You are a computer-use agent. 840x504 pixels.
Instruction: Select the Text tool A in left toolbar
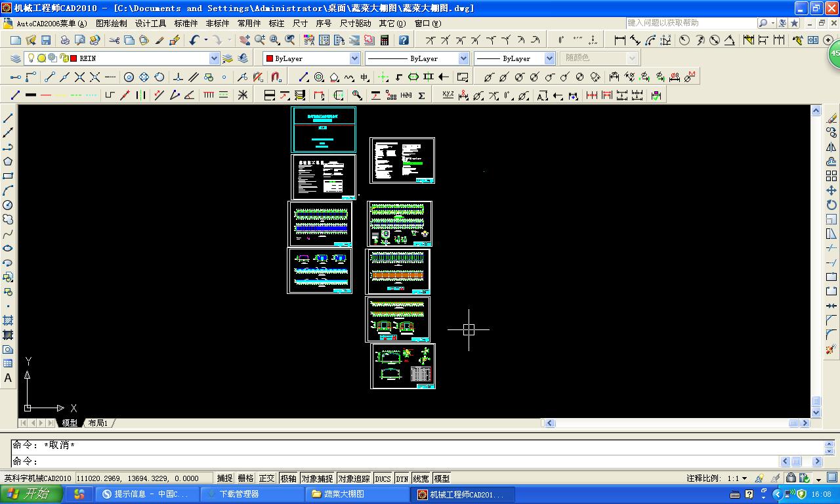8,378
